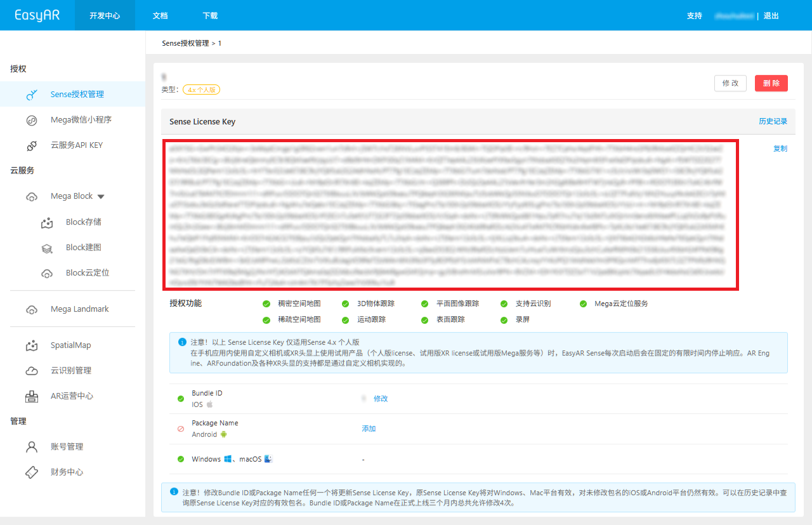Click the SpatialMap sidebar icon

[x=32, y=345]
